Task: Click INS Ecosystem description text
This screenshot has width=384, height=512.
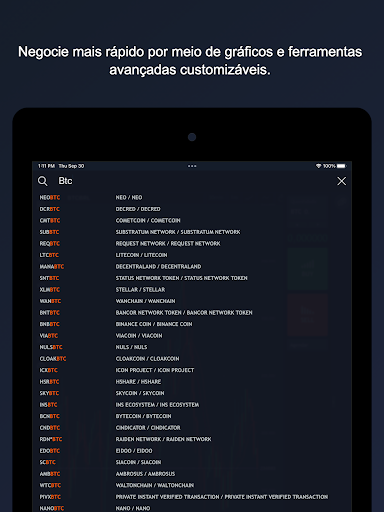Action: point(157,405)
